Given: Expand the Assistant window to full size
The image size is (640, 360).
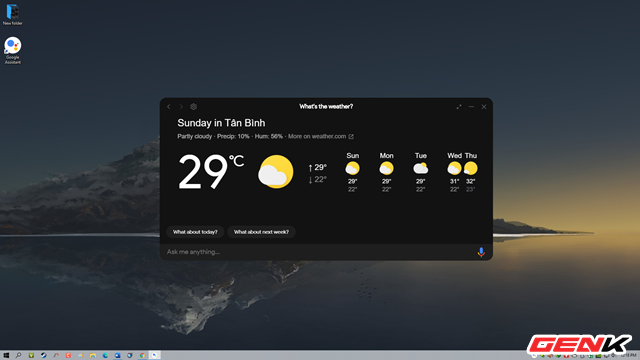Looking at the screenshot, I should [x=459, y=107].
